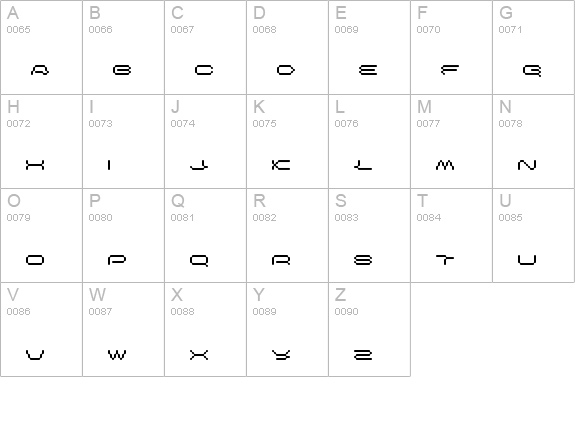Open the Z character cell 0090
575x421 pixels.
(369, 329)
